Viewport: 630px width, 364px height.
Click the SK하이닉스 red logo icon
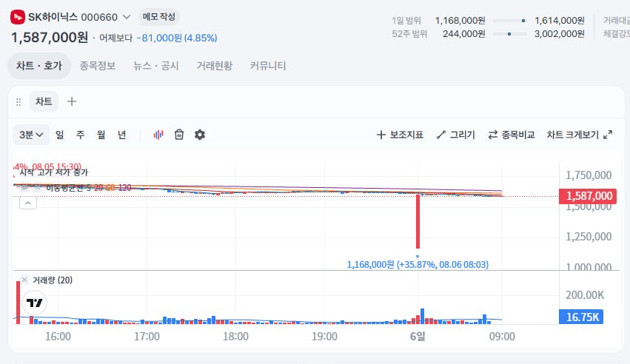click(x=17, y=17)
